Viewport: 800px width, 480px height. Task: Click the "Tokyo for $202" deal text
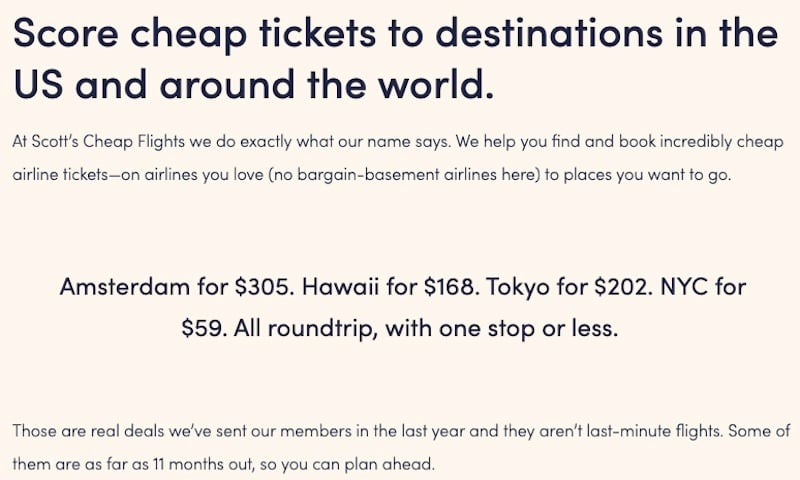coord(569,287)
